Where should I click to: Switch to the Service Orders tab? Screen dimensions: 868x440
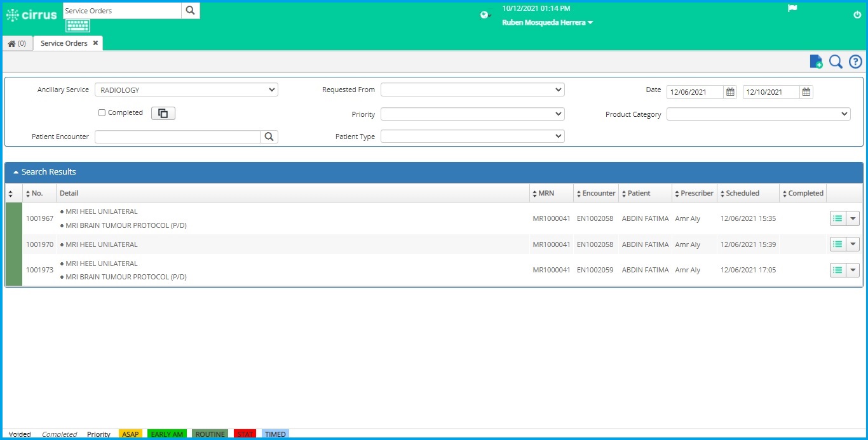(x=64, y=43)
